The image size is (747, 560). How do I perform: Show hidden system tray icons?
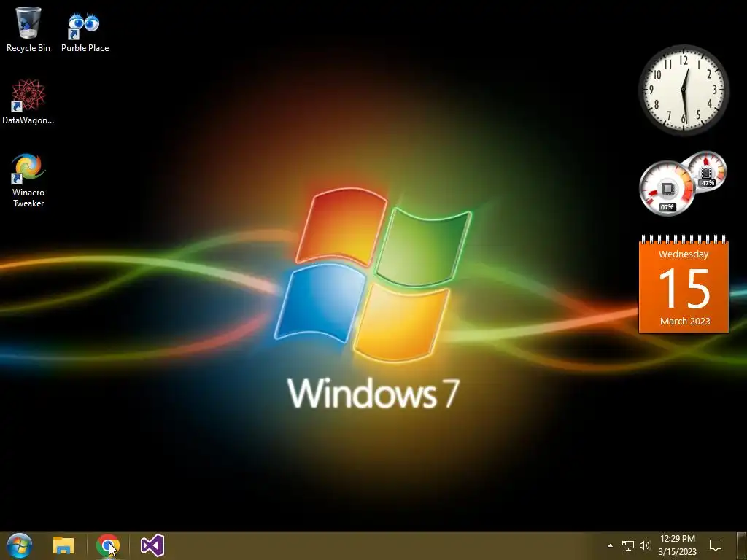610,545
